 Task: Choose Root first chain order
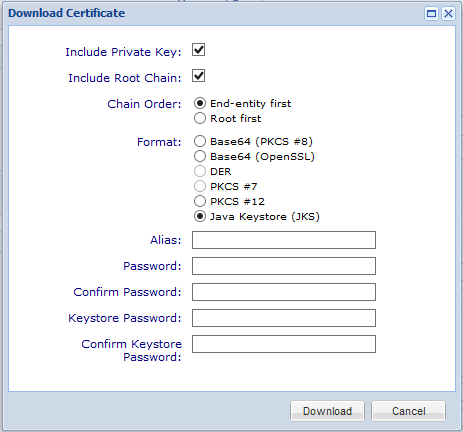pyautogui.click(x=200, y=118)
